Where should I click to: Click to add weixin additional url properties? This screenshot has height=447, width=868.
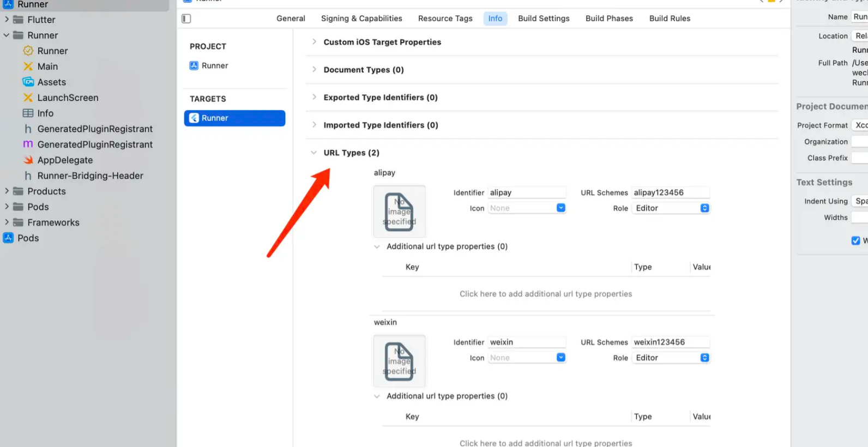(546, 443)
